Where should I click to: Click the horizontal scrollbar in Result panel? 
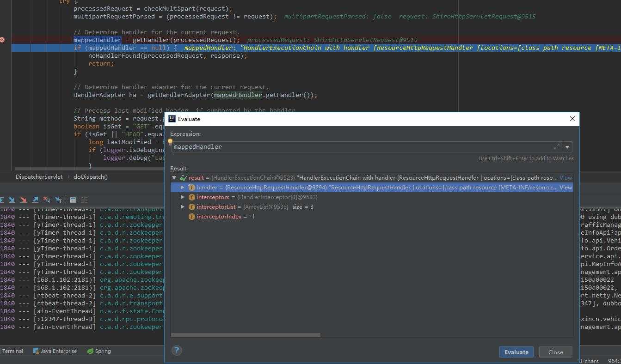[246, 335]
